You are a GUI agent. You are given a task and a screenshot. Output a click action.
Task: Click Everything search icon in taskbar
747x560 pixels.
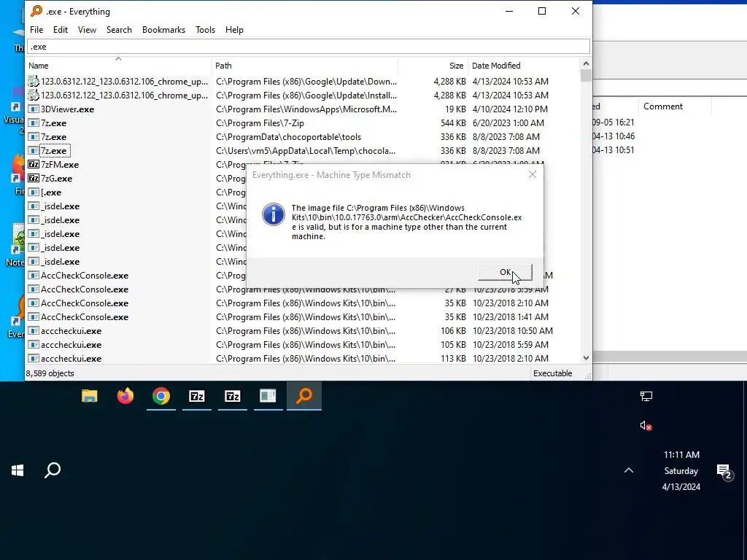click(x=304, y=396)
